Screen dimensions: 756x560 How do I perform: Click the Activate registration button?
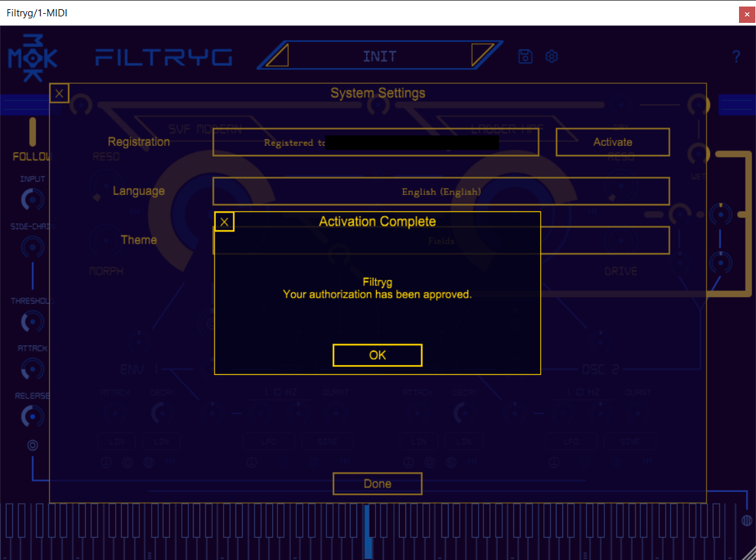coord(612,142)
